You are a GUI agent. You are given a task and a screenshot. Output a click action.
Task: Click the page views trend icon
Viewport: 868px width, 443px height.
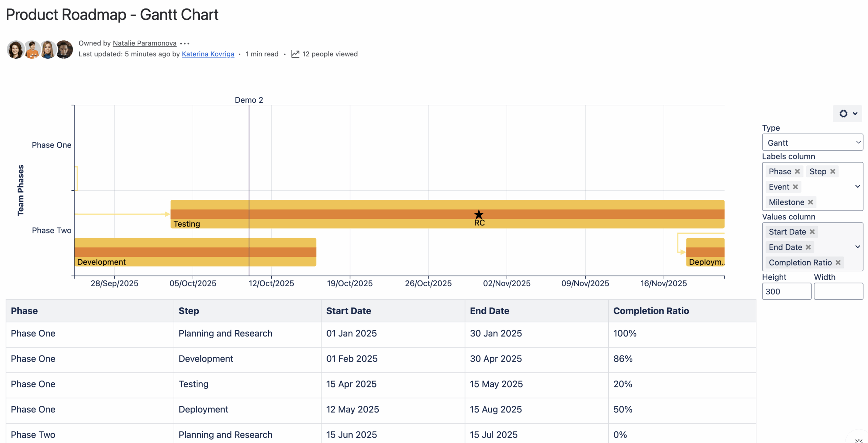tap(294, 54)
